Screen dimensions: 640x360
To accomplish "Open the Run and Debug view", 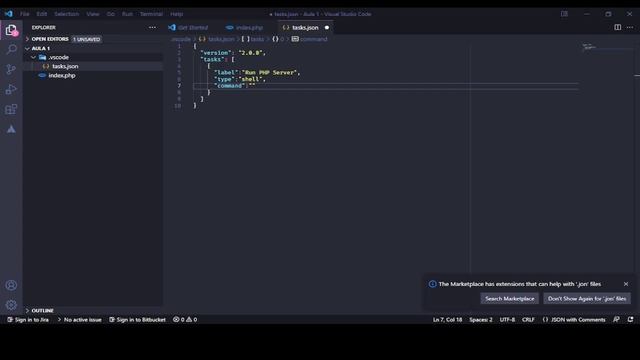I will [x=11, y=89].
